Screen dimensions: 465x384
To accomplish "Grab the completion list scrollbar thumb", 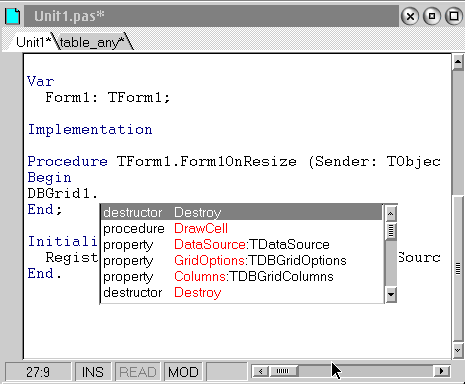I will (x=391, y=231).
